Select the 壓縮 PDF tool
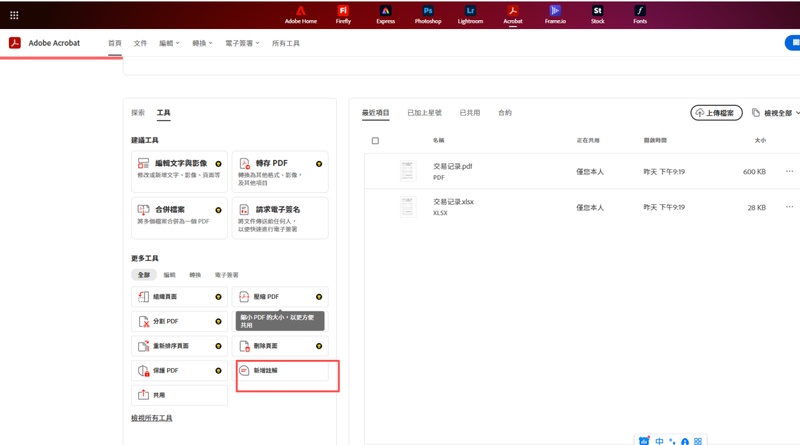This screenshot has height=445, width=800. (280, 296)
